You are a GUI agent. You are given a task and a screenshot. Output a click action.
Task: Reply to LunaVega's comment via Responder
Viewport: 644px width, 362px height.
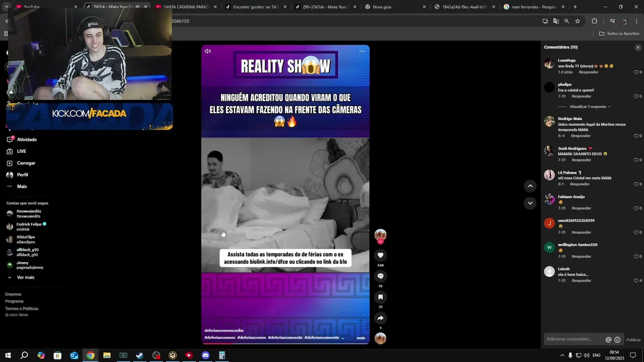click(588, 72)
